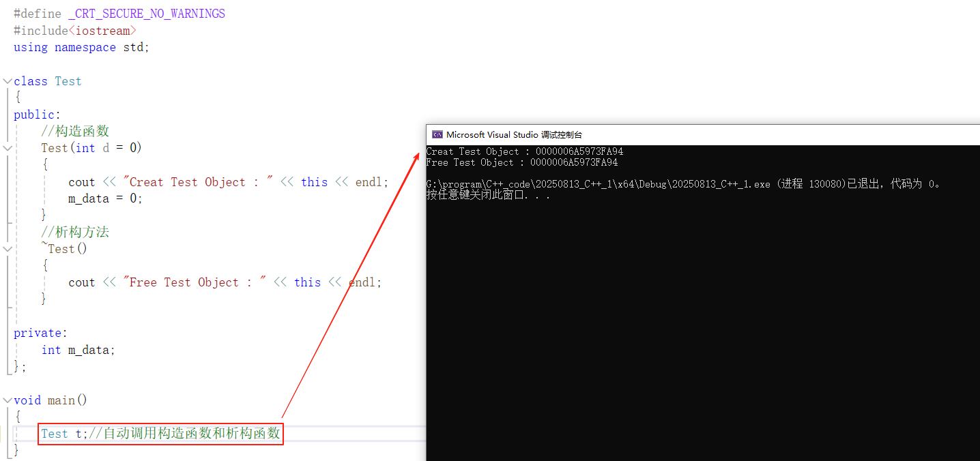Click the Microsoft Visual Studio 调试控制台 title

tap(514, 135)
